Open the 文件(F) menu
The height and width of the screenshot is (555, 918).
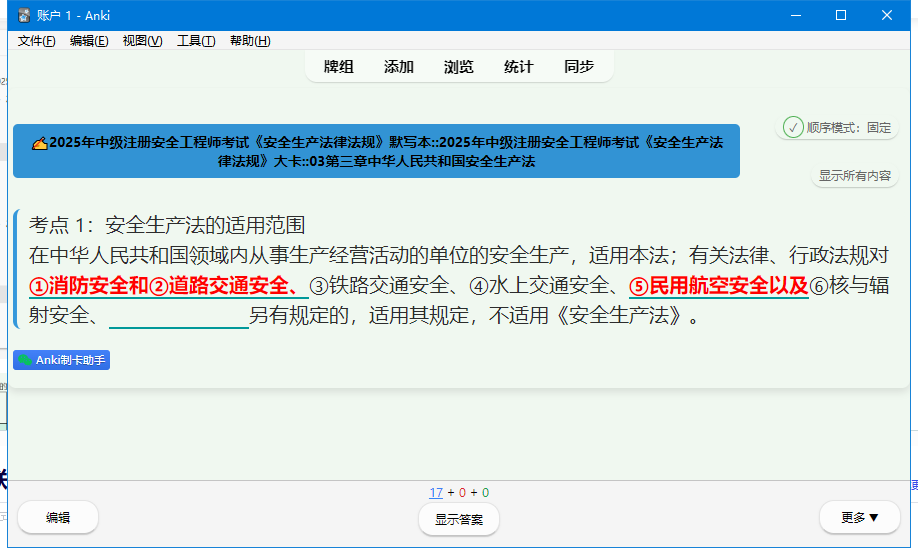pos(36,40)
